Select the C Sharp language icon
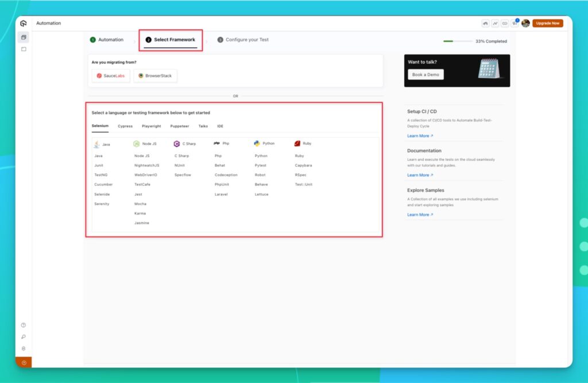 177,144
